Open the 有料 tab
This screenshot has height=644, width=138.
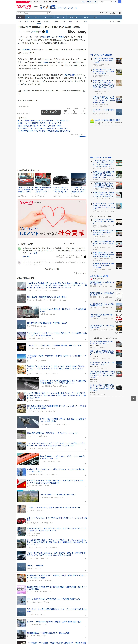(x=95, y=17)
